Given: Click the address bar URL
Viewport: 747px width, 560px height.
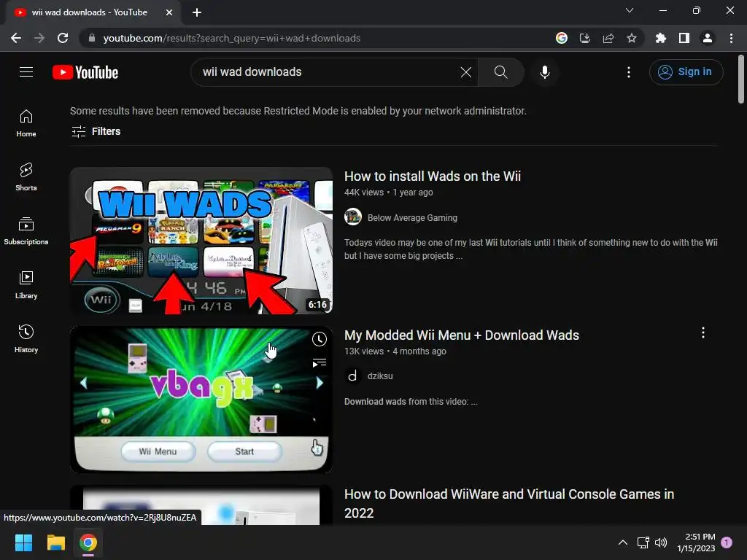Looking at the screenshot, I should pos(231,38).
